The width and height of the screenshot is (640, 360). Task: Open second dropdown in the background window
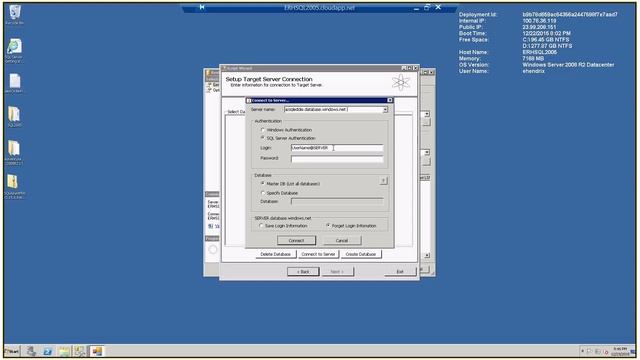427,152
